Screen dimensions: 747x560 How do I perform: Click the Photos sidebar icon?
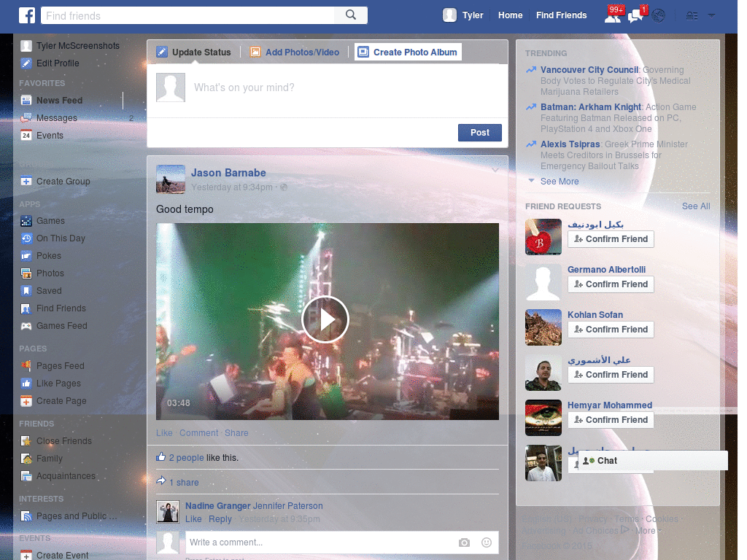tap(26, 273)
